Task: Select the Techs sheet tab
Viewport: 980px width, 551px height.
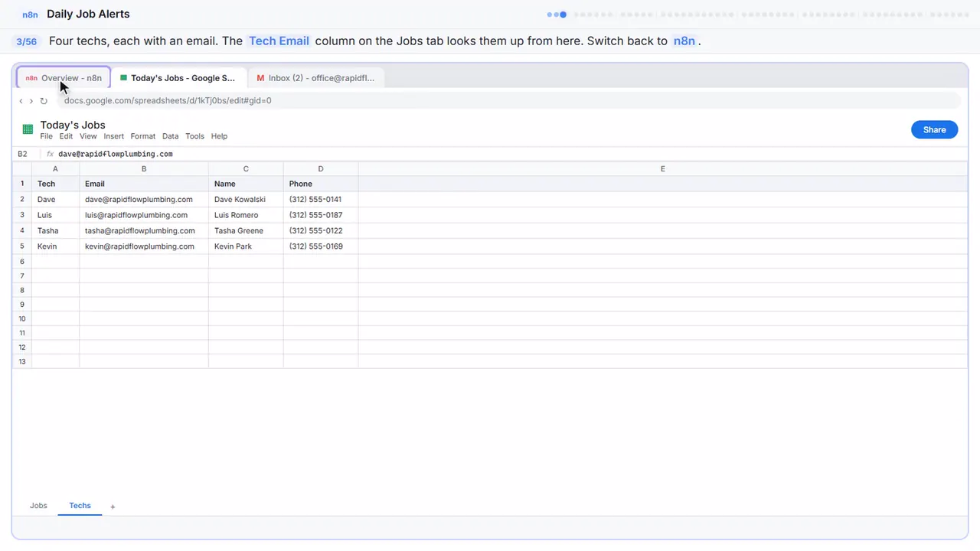Action: click(80, 506)
